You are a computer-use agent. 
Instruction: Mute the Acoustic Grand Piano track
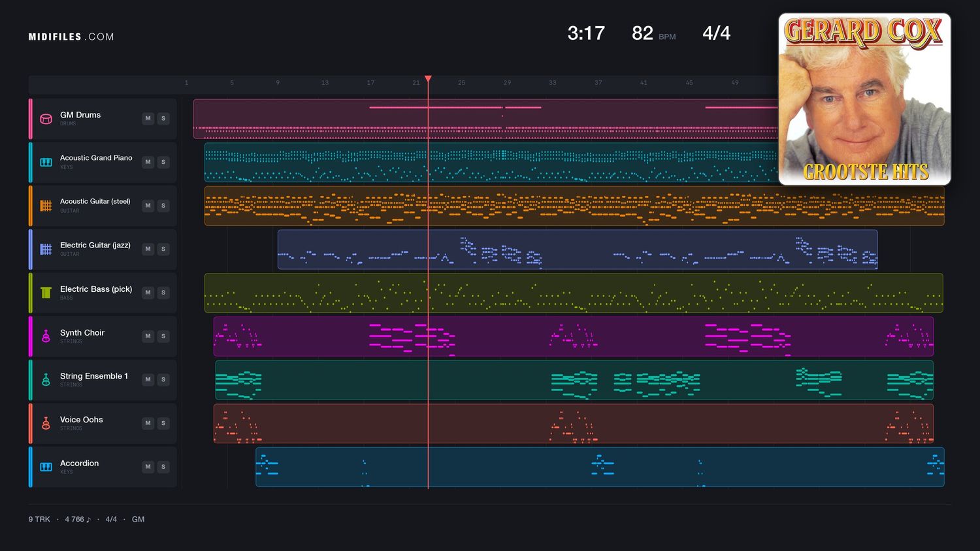click(x=148, y=162)
